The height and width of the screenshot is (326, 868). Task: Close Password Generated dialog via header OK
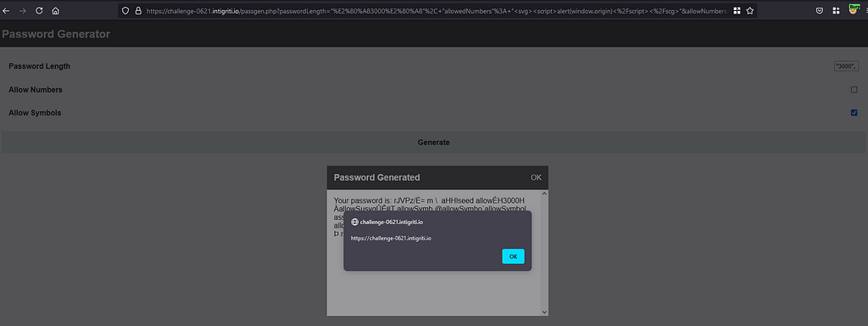(x=536, y=177)
